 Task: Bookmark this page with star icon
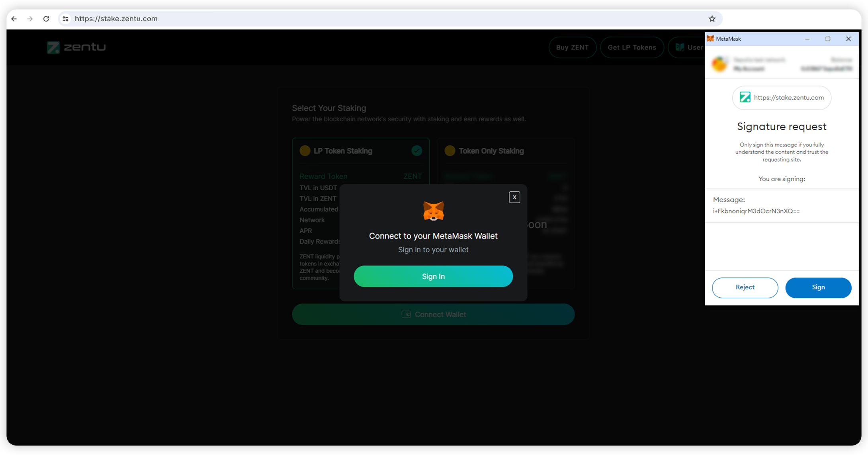(x=712, y=19)
